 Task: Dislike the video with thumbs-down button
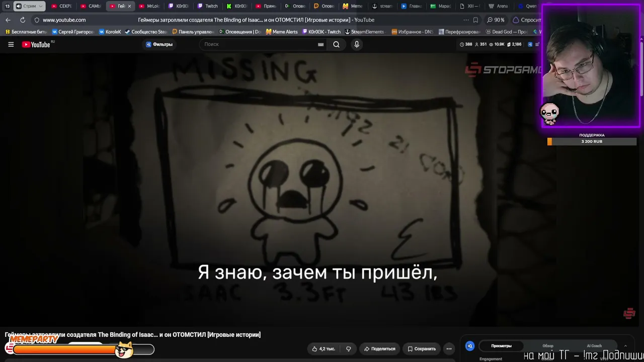(x=348, y=348)
